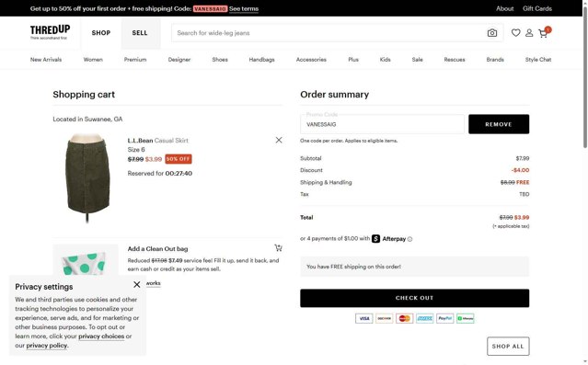Click the 50% OFF badge
Screen dimensions: 588x365
point(179,159)
